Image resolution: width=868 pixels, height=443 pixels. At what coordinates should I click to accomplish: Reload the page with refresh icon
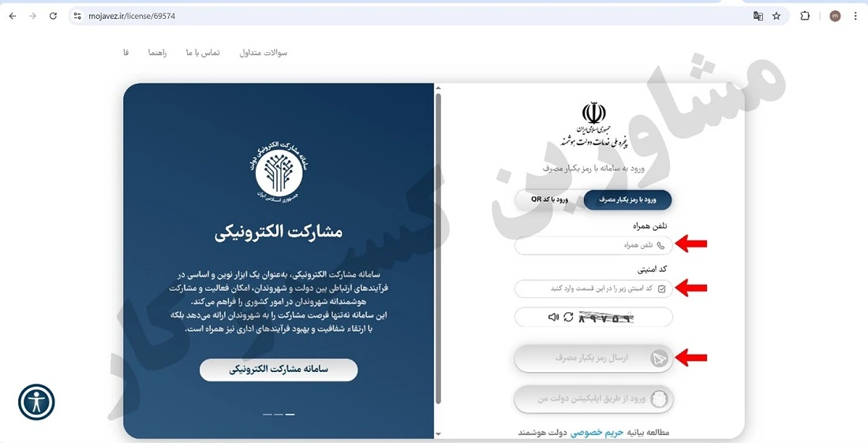(53, 16)
